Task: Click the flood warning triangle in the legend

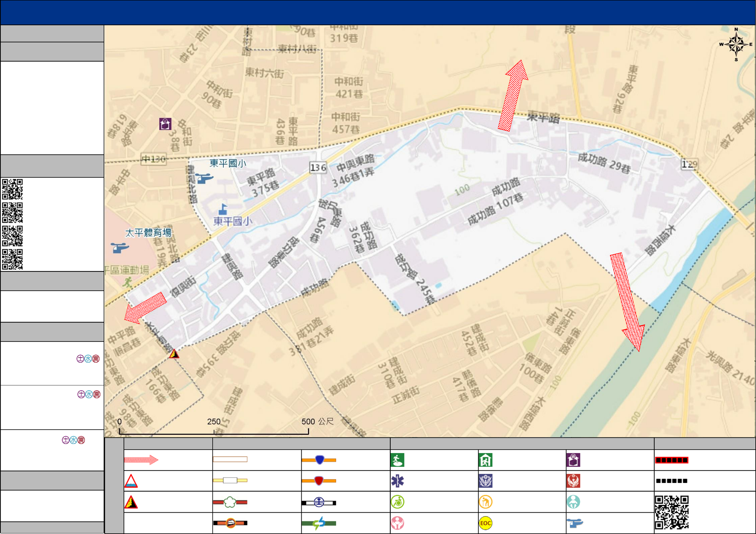Action: click(131, 481)
